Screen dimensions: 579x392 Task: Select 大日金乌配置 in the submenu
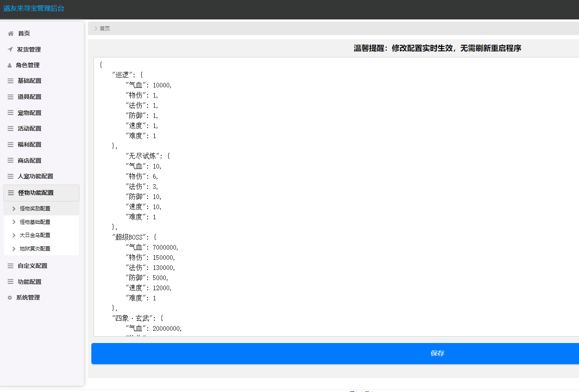point(35,235)
